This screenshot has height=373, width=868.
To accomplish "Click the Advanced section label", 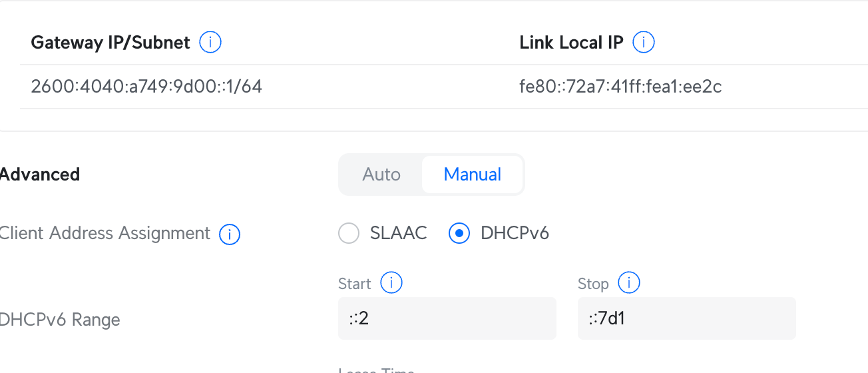I will coord(40,175).
